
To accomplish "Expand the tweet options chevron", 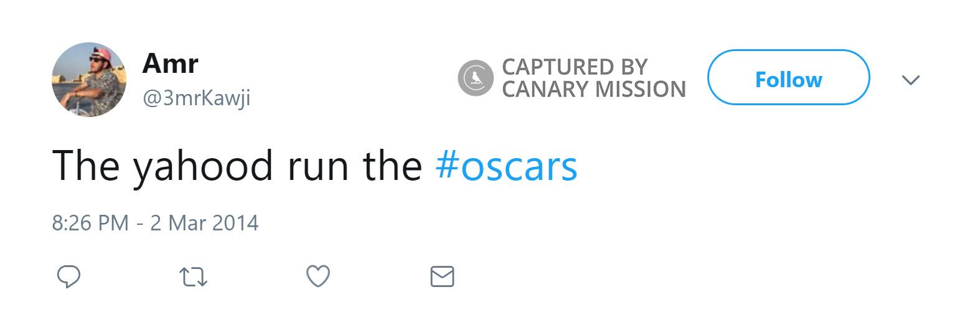I will pyautogui.click(x=910, y=80).
